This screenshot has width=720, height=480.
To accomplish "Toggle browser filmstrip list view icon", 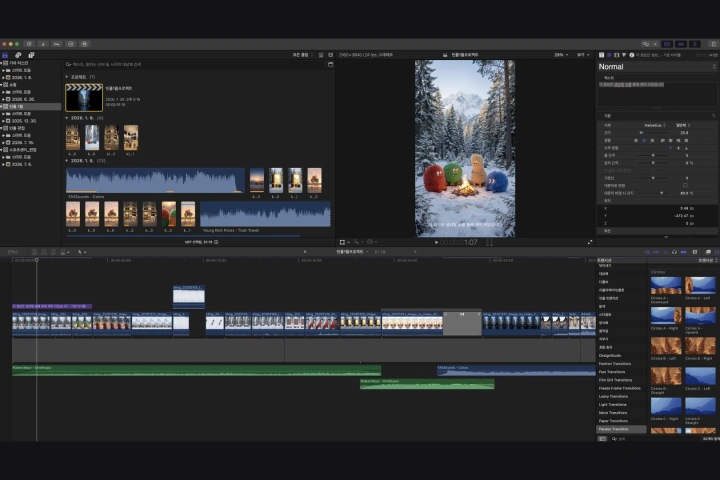I will pyautogui.click(x=321, y=55).
